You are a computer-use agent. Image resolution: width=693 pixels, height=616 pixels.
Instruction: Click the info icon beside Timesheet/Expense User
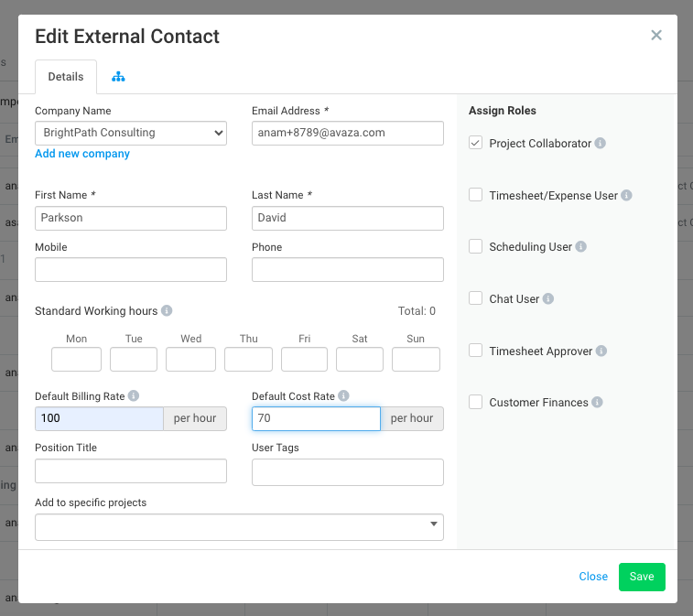626,195
